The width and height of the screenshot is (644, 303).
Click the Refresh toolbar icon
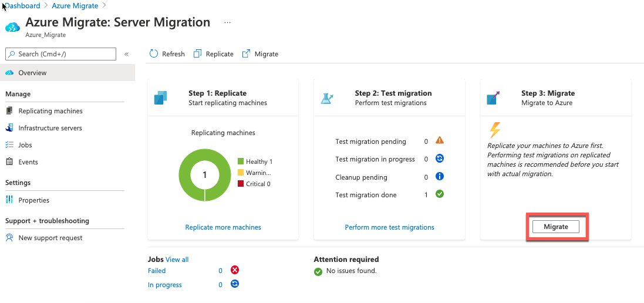point(154,54)
